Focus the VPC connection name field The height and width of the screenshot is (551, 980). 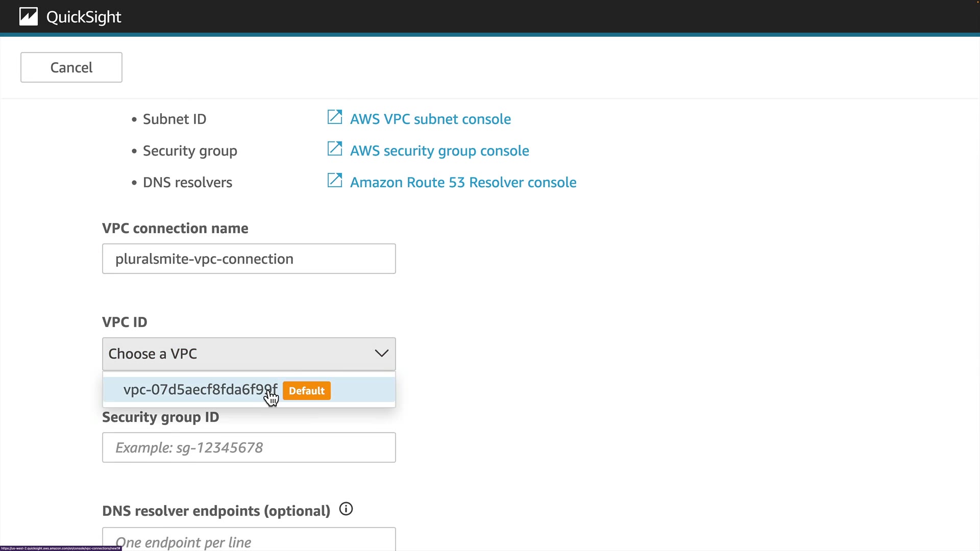point(249,259)
